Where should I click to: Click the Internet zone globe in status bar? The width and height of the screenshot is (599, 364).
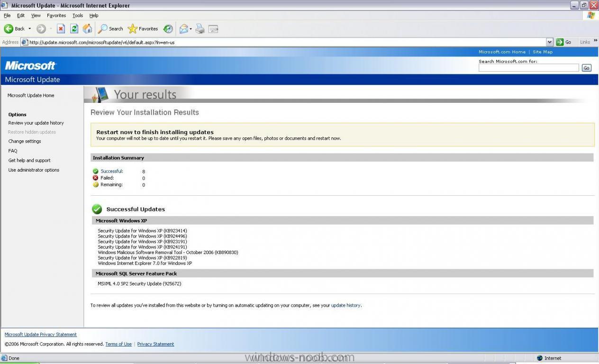pos(539,358)
